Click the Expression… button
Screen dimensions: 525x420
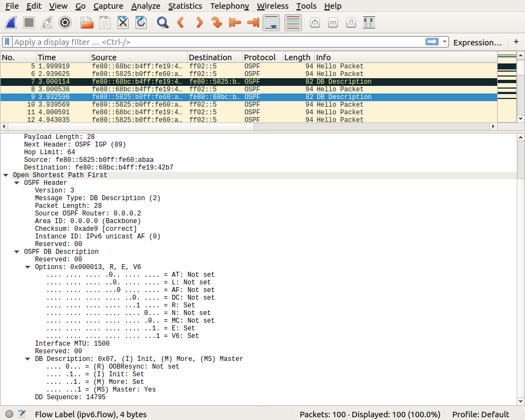[477, 43]
